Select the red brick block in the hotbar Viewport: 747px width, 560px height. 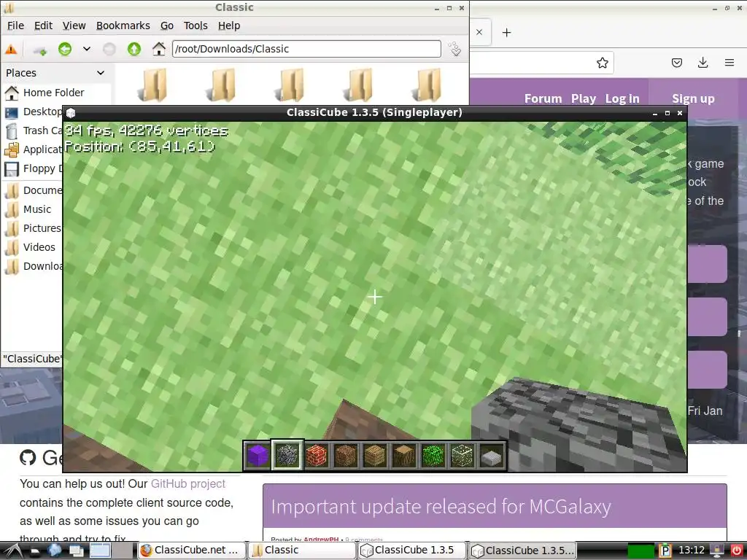point(317,455)
